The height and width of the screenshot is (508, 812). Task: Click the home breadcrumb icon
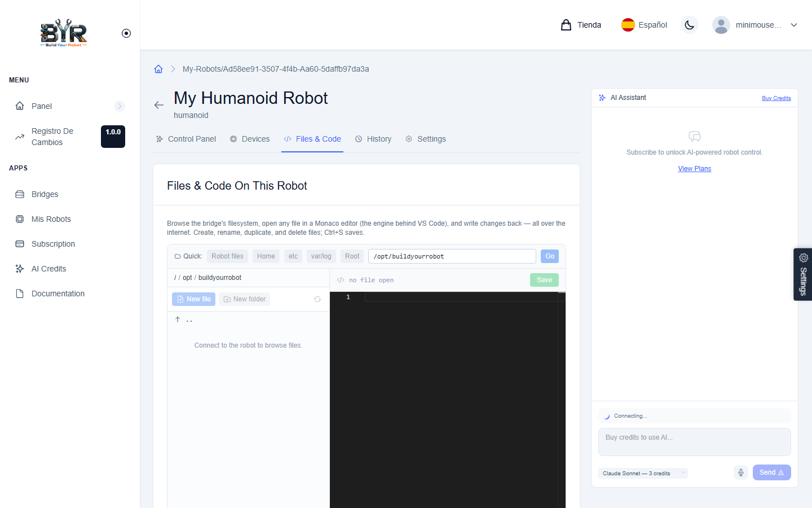click(158, 69)
